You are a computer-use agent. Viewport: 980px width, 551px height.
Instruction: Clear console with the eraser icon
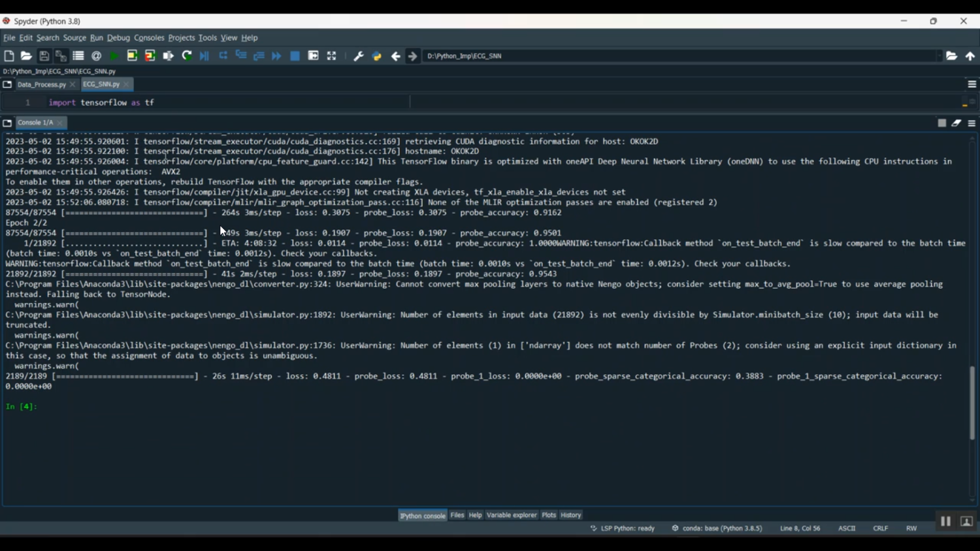pyautogui.click(x=956, y=123)
